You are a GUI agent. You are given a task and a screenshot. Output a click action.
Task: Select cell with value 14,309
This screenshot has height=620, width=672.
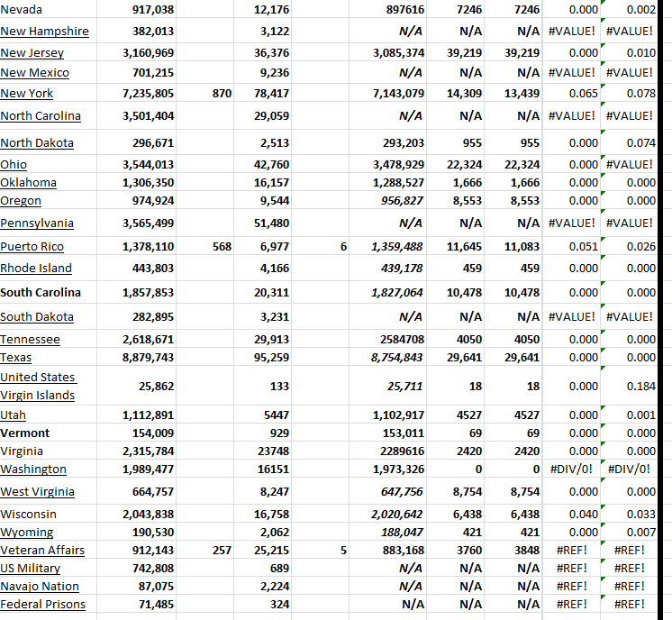tap(456, 94)
